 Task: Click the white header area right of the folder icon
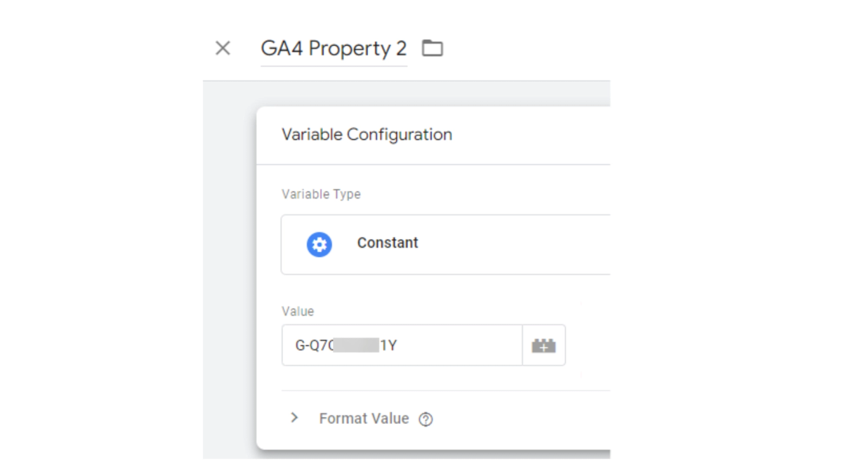tap(521, 48)
